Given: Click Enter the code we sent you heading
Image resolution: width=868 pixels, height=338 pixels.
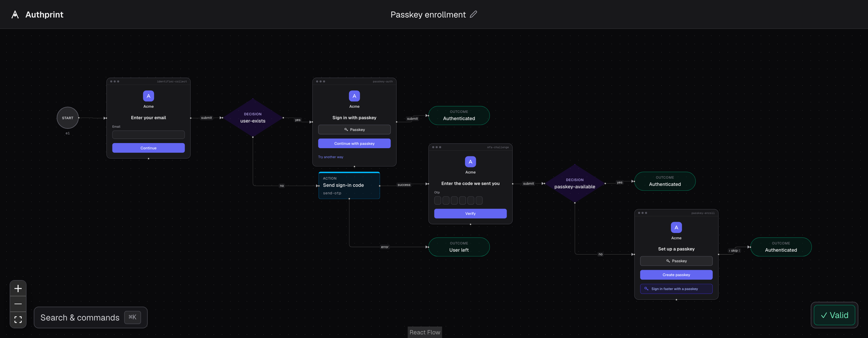Looking at the screenshot, I should click(470, 183).
